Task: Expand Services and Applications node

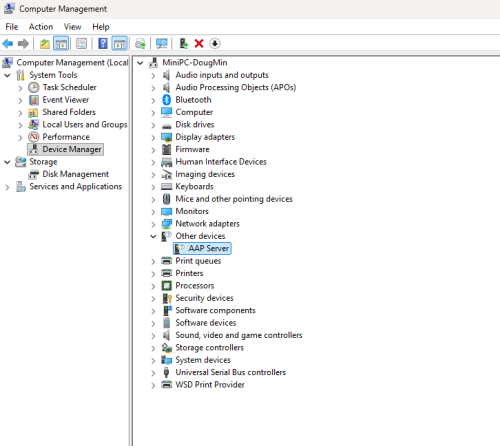Action: (7, 187)
